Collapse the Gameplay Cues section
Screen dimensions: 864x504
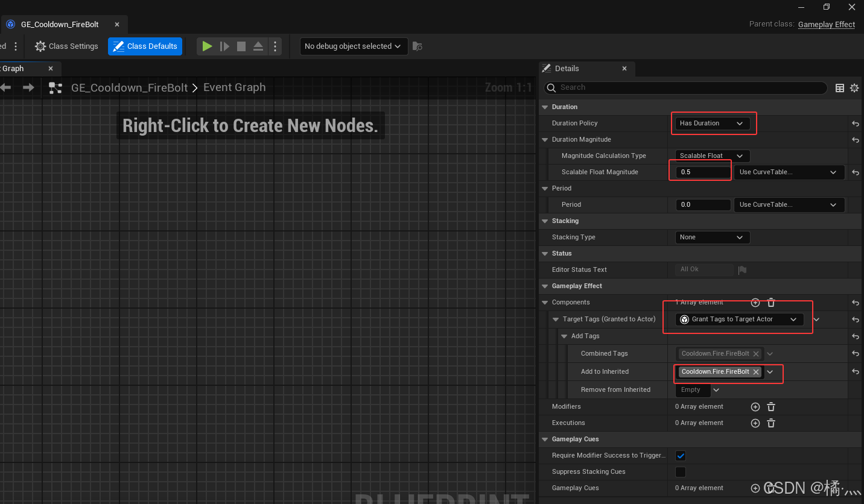545,439
